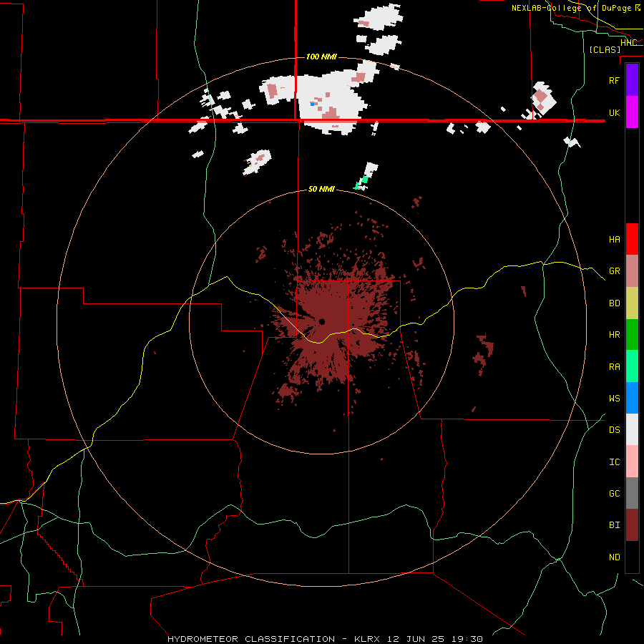Viewport: 644px width, 644px height.
Task: Click the GC legend label
Action: click(614, 493)
